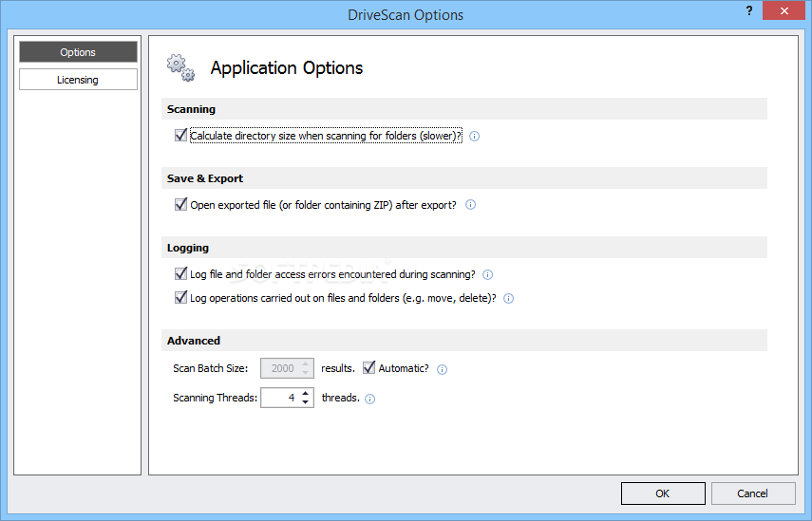
Task: Click the Application Options heading text
Action: click(x=287, y=67)
